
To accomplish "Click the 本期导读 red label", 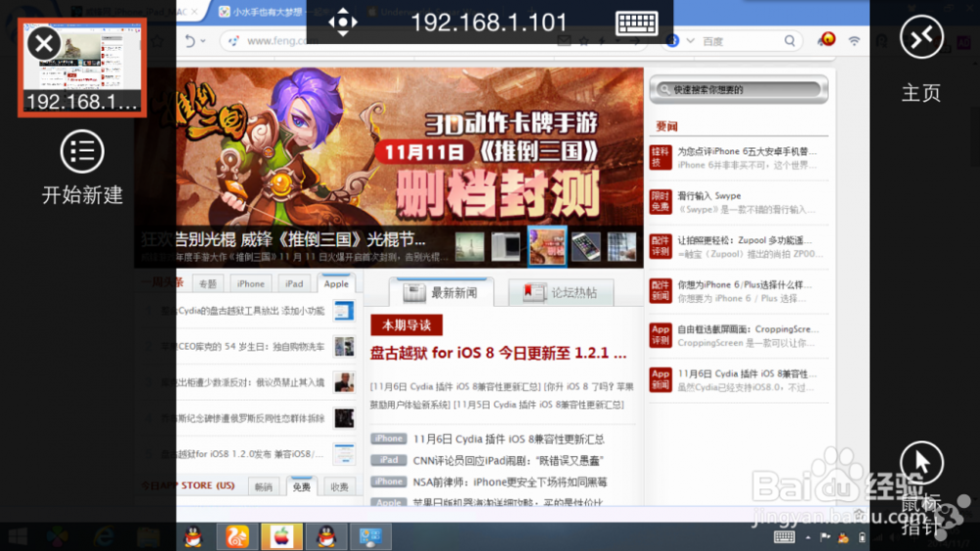I will pos(407,326).
